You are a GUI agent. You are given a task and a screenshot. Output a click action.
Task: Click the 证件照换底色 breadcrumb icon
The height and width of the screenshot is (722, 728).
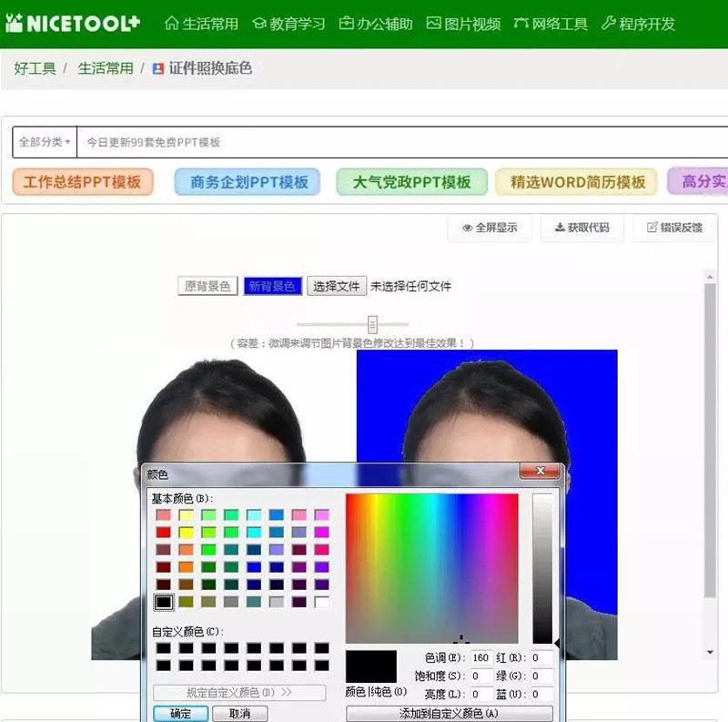(x=157, y=69)
